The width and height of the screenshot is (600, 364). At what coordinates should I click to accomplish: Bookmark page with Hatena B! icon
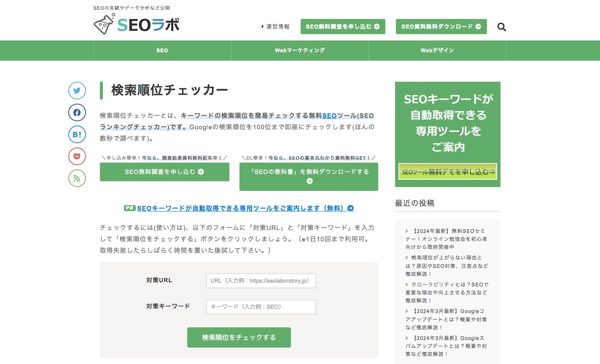(x=77, y=134)
